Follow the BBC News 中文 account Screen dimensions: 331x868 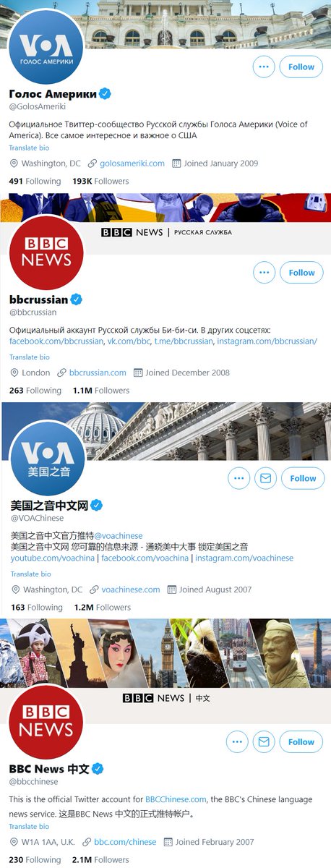coord(301,741)
